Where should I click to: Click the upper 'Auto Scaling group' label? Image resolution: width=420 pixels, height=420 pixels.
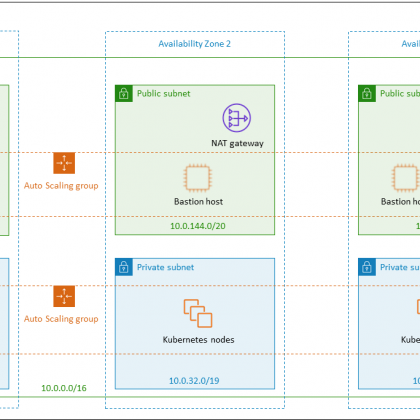pyautogui.click(x=61, y=186)
